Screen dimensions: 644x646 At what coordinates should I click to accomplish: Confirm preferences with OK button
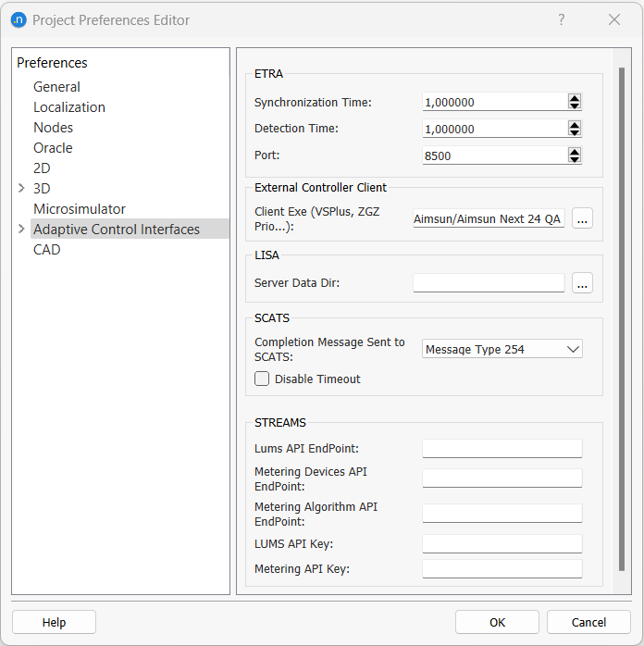coord(497,622)
